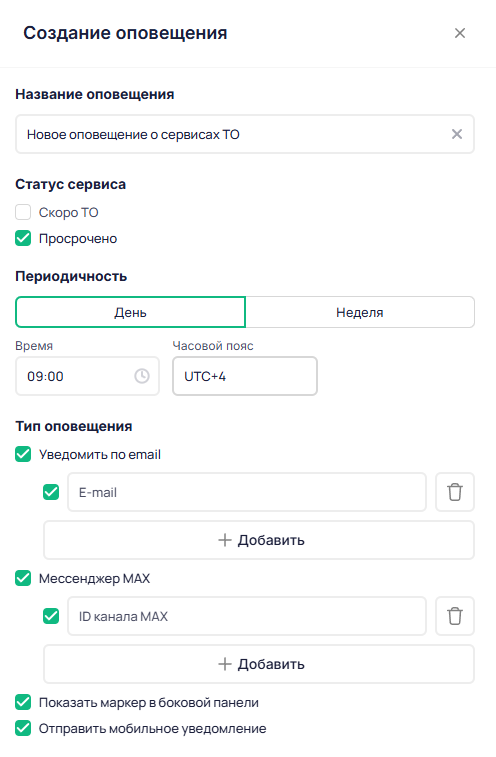Switch periodicity to Неделя
The height and width of the screenshot is (757, 496).
(x=360, y=312)
